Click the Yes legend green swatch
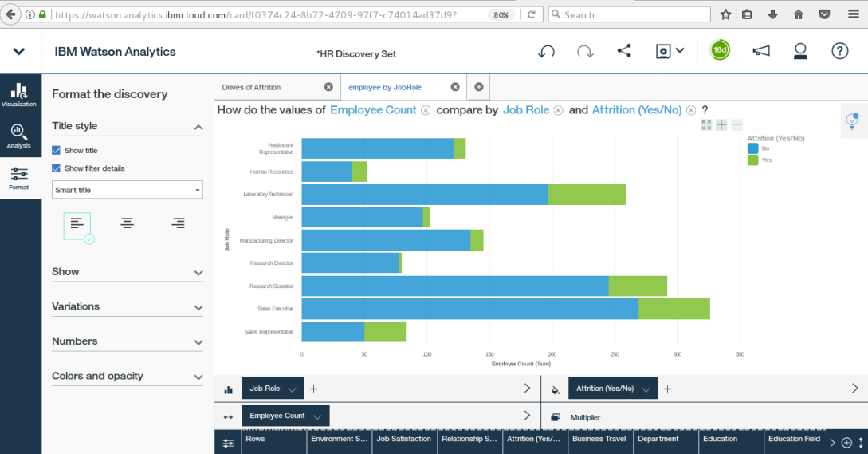 (x=753, y=160)
